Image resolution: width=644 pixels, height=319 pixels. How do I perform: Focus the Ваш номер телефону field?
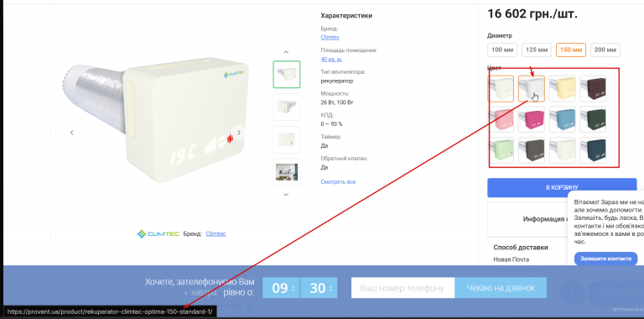(402, 288)
